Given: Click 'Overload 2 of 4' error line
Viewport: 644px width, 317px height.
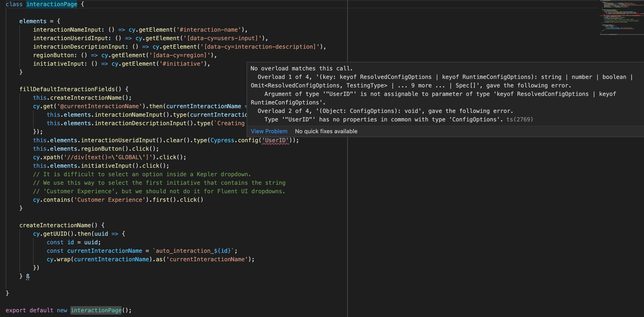Looking at the screenshot, I should click(x=385, y=111).
